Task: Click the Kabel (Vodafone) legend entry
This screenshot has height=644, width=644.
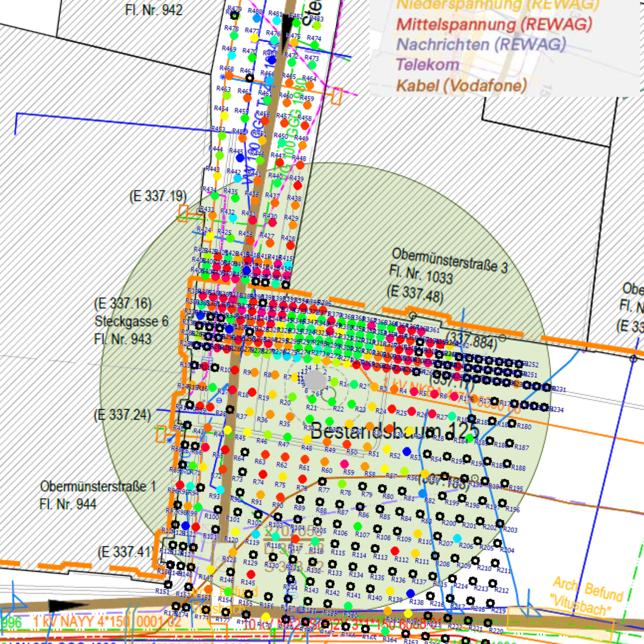Action: pos(461,86)
